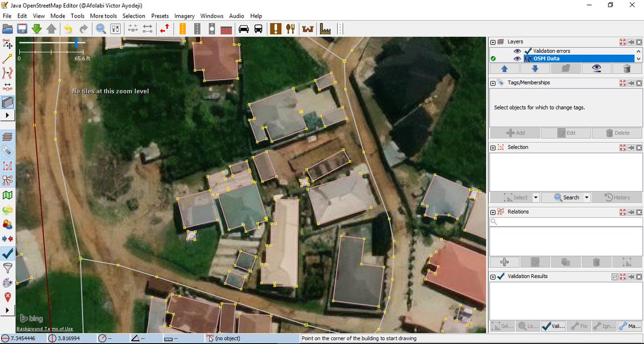Screen dimensions: 644x344
Task: Open the search magnifier tool in toolbar
Action: (100, 28)
